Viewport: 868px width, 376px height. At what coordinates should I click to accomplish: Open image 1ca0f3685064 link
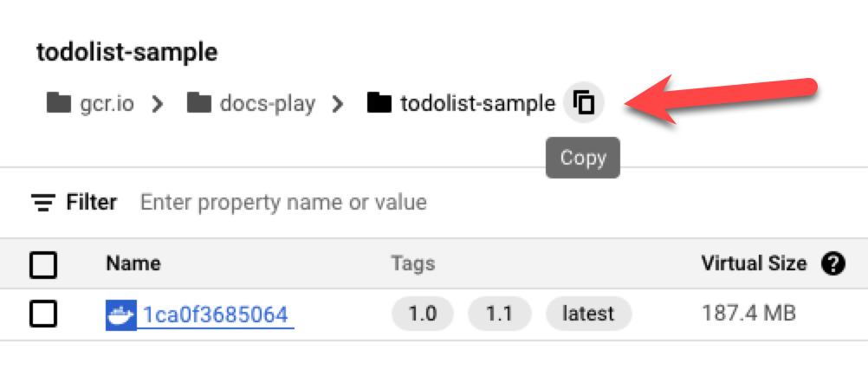click(216, 314)
